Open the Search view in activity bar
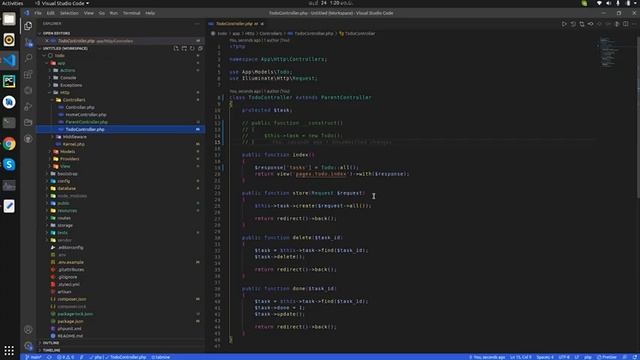Image resolution: width=640 pixels, height=360 pixels. click(28, 58)
